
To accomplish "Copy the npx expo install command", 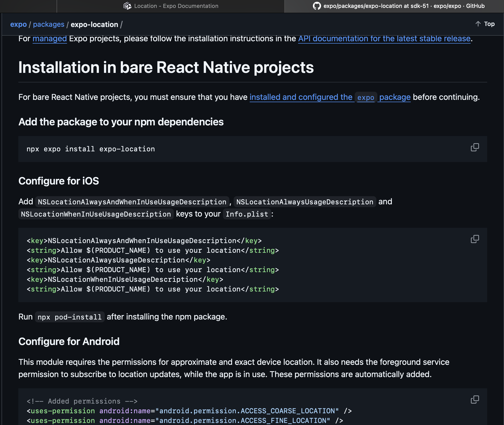I will [x=475, y=147].
